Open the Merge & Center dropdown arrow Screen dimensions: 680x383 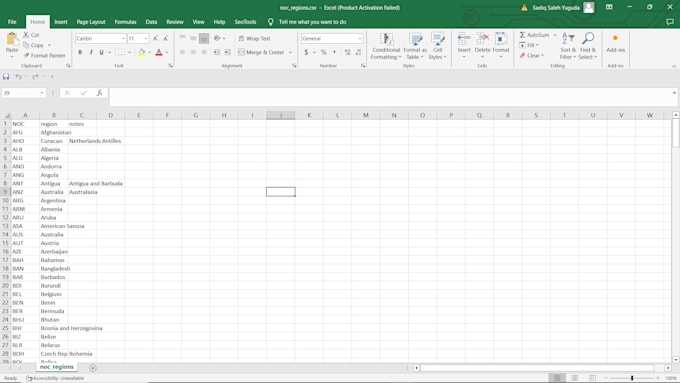[x=291, y=52]
